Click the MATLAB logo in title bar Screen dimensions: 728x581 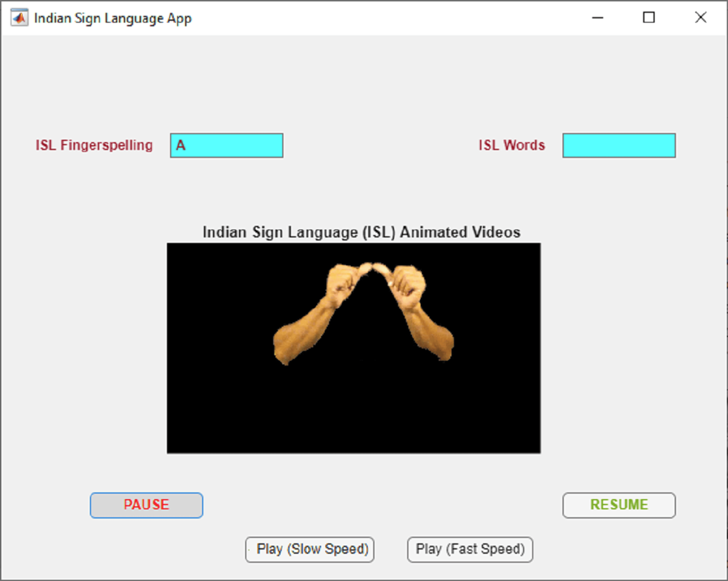tap(19, 17)
